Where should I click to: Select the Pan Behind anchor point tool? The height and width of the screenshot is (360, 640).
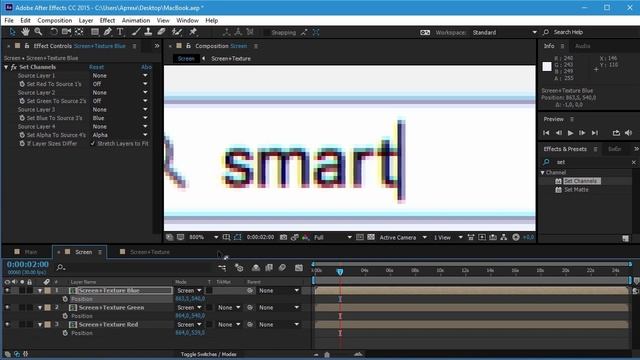(x=79, y=32)
